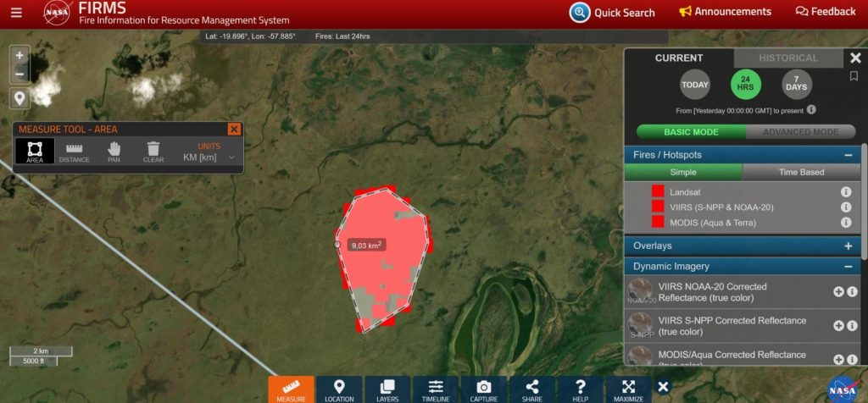Select the Distance measure tool
Image resolution: width=868 pixels, height=403 pixels.
click(x=74, y=152)
